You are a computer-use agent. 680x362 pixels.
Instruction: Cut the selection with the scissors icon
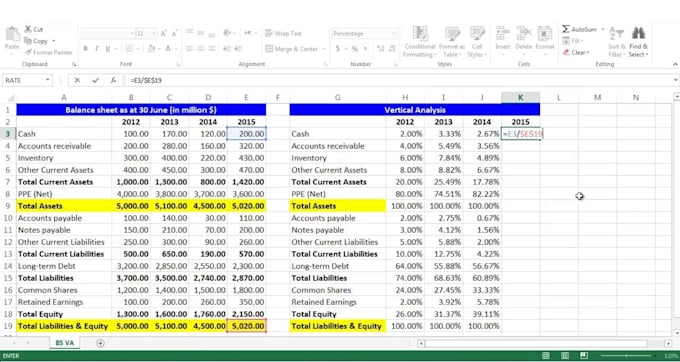point(28,29)
